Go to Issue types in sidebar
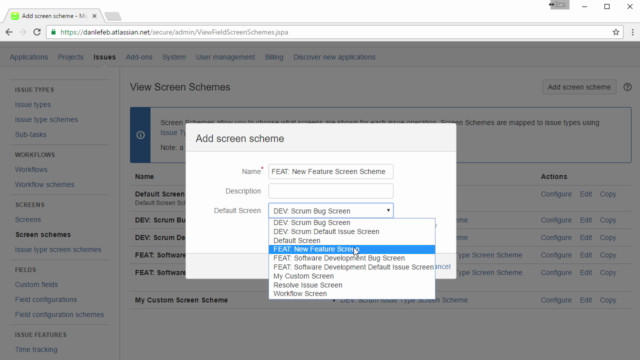 point(33,104)
